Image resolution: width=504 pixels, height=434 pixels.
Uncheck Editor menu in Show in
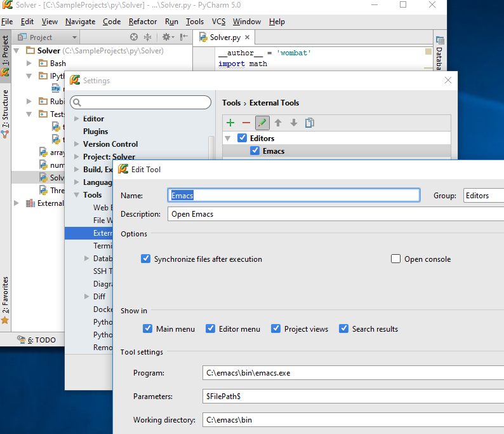[x=210, y=329]
